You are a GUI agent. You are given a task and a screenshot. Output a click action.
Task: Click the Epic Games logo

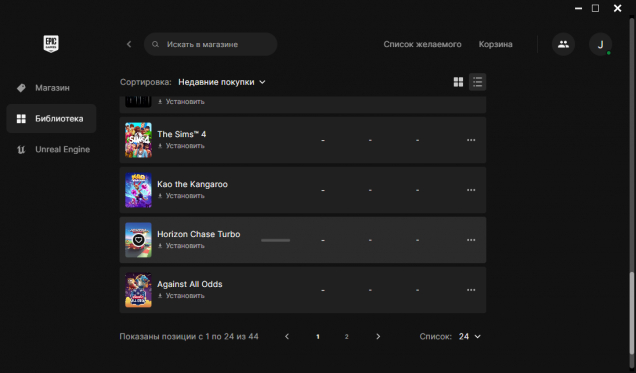point(51,44)
